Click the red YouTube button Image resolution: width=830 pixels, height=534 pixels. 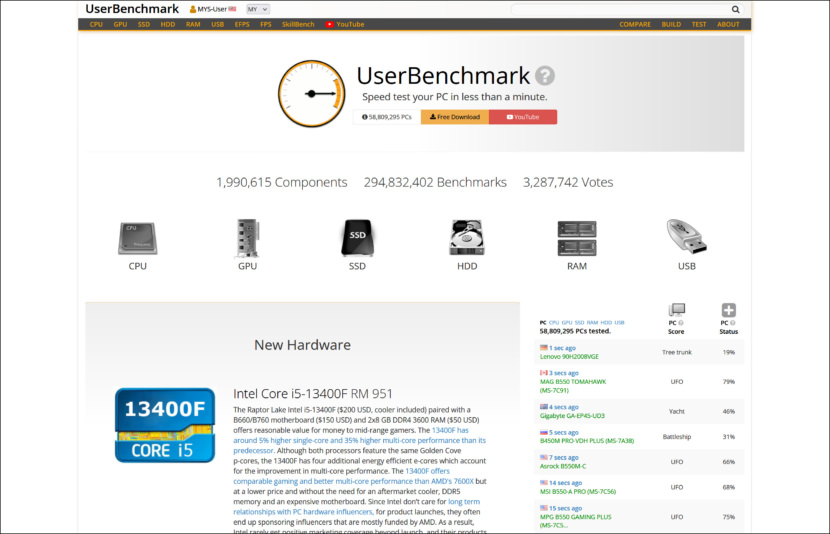pyautogui.click(x=523, y=117)
